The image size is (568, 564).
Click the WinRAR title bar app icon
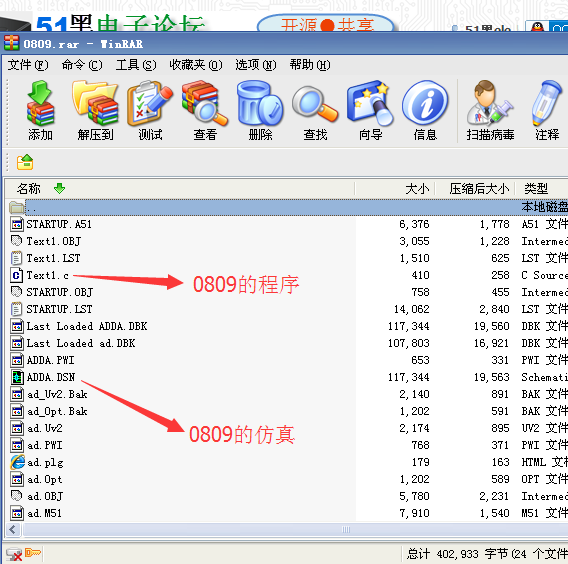click(x=11, y=43)
